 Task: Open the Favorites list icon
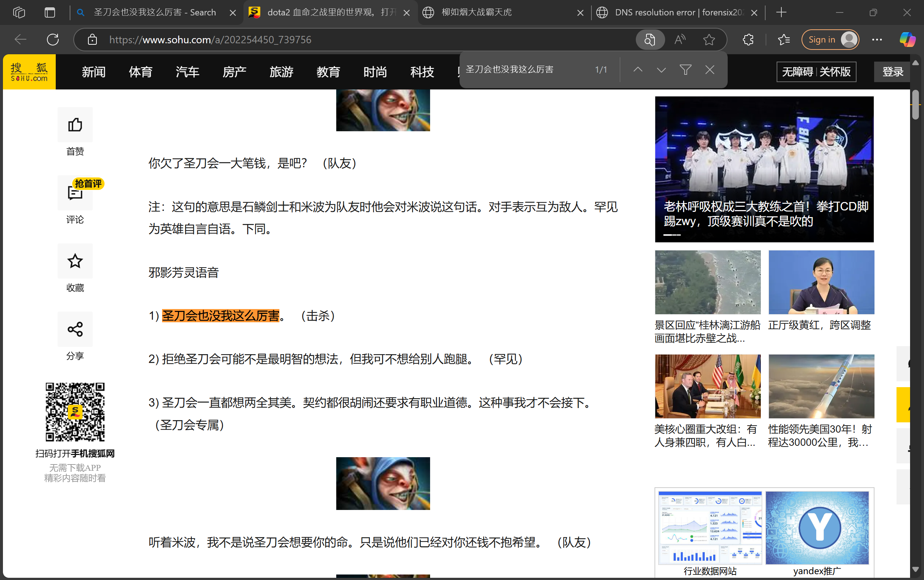pos(784,40)
